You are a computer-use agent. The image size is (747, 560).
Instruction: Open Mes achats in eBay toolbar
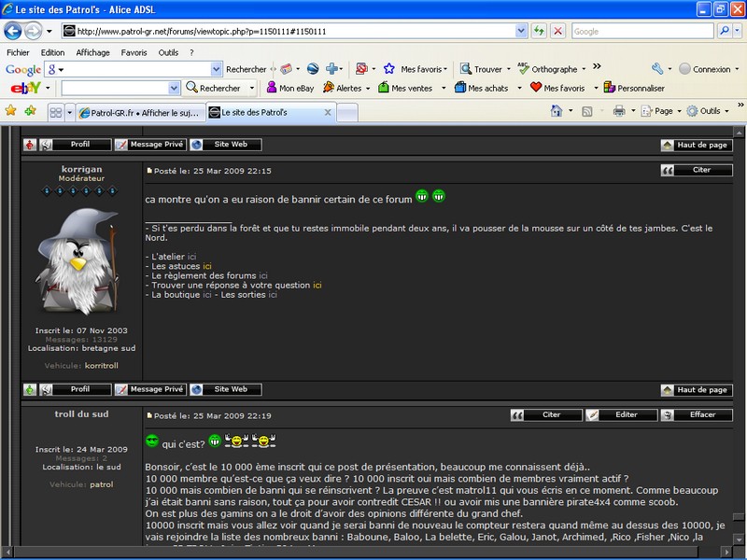482,88
